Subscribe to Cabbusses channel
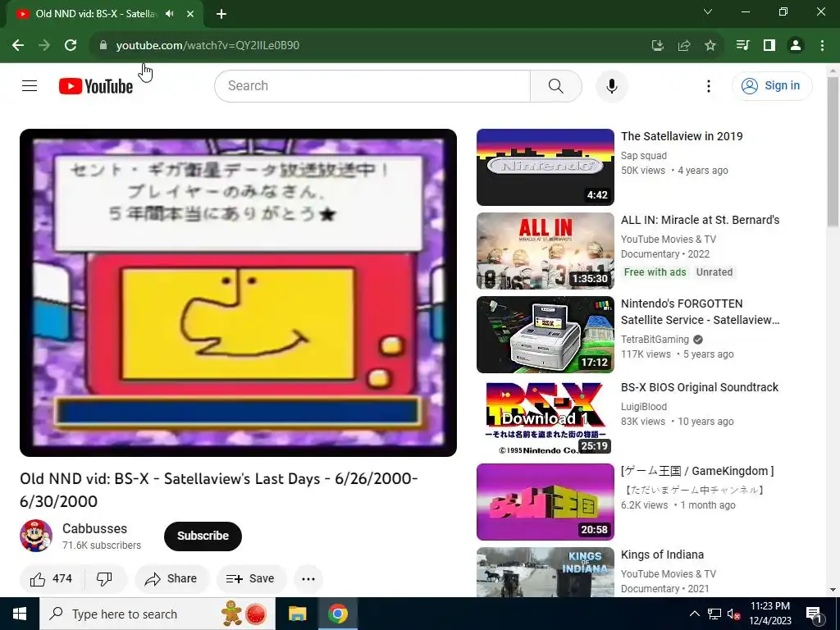This screenshot has width=840, height=630. 203,536
